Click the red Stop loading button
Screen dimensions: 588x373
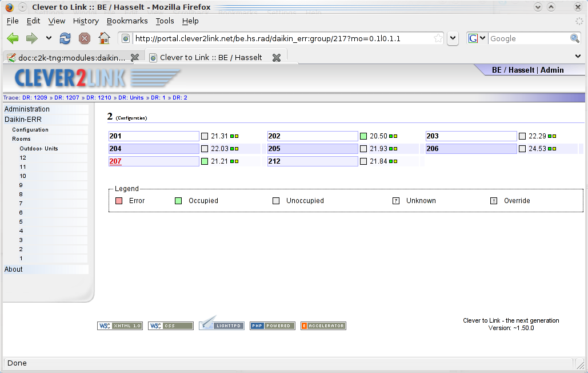(85, 38)
